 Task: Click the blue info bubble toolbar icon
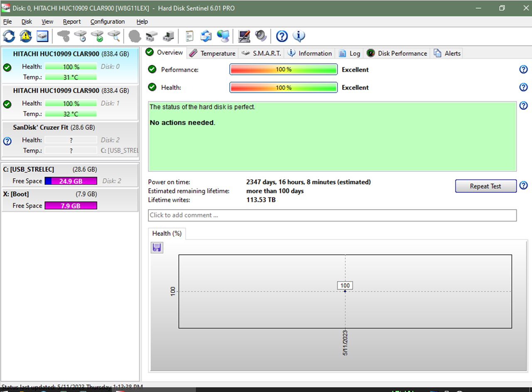[299, 37]
